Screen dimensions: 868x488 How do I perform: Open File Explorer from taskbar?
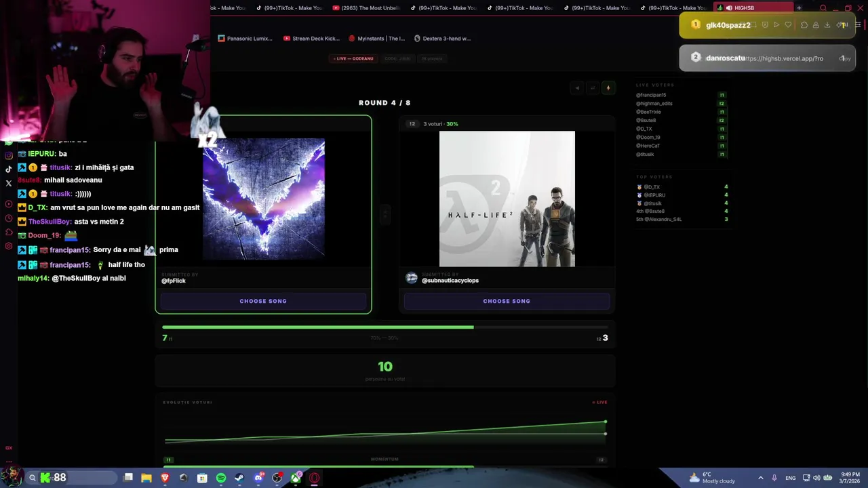pyautogui.click(x=146, y=478)
